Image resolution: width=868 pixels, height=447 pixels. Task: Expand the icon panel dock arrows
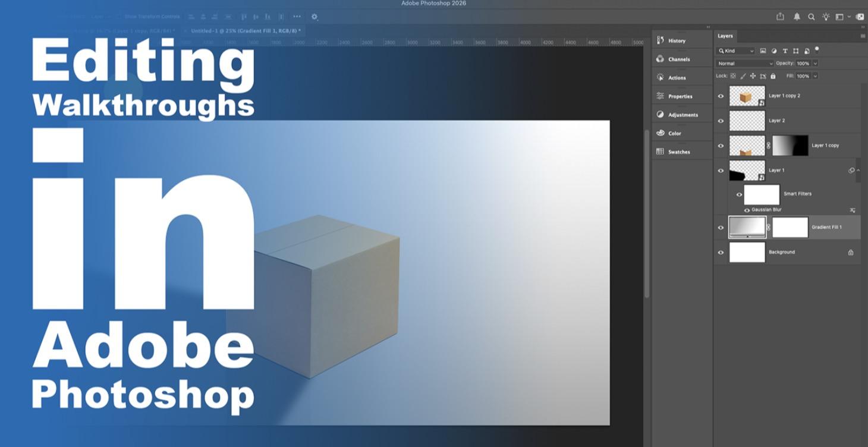[708, 27]
